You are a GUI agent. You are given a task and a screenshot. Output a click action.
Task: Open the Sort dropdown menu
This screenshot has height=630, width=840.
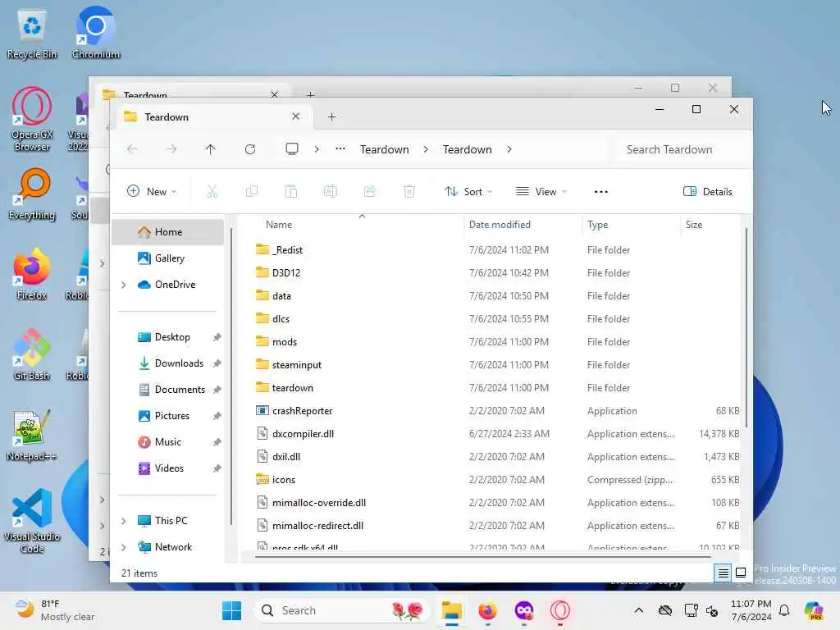click(x=468, y=191)
